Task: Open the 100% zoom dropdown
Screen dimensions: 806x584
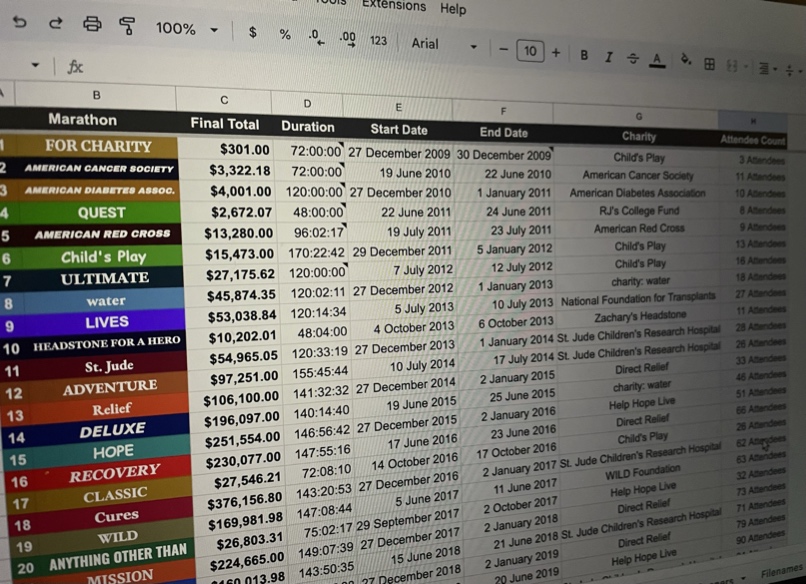Action: click(186, 29)
